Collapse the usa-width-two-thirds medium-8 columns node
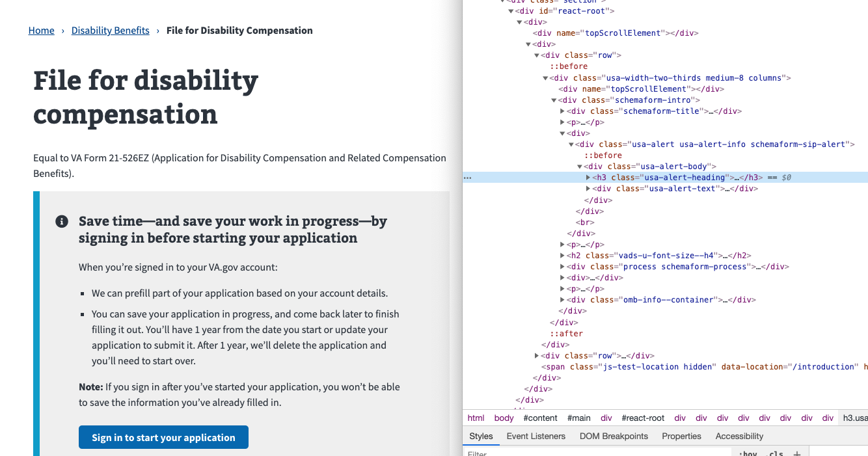Screen dimensions: 868x456 pos(545,78)
